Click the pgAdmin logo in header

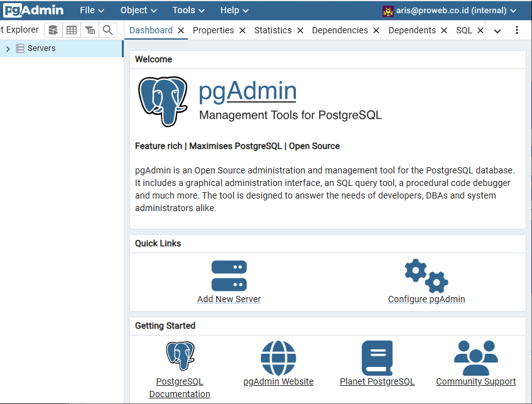point(33,10)
